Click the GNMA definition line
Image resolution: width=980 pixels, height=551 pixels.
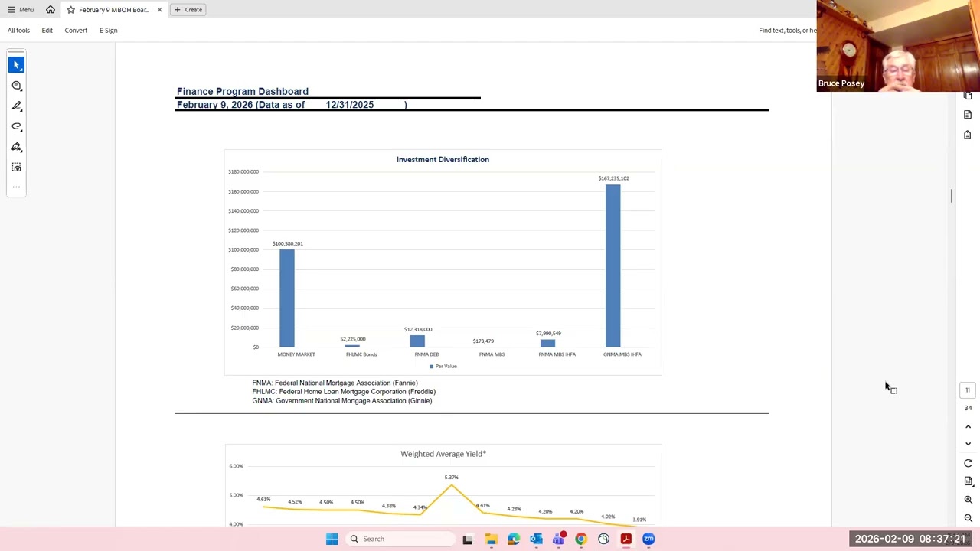pos(342,401)
